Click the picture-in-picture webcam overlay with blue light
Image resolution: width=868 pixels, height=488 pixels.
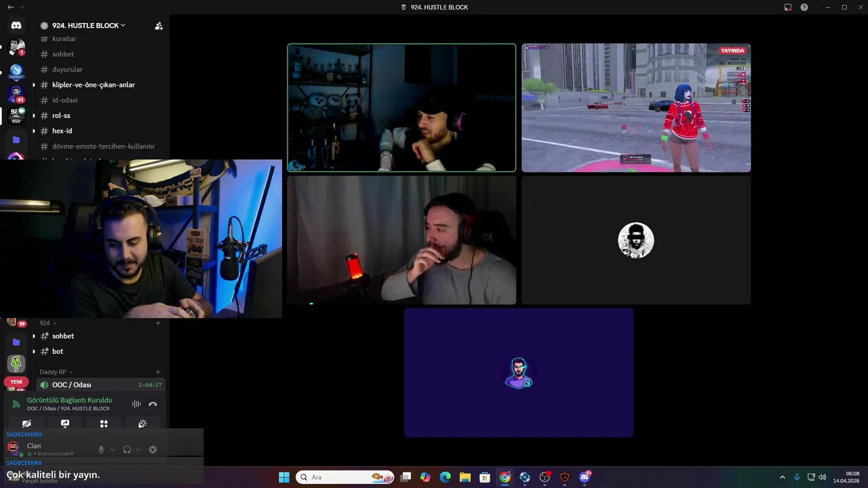pos(141,239)
